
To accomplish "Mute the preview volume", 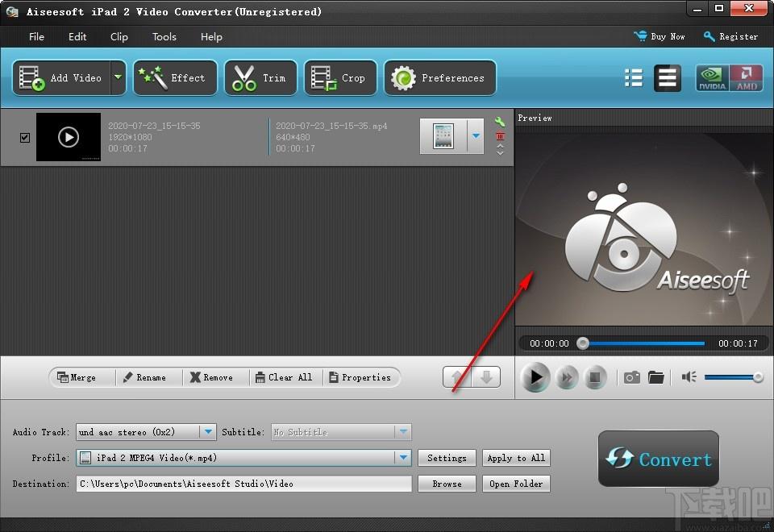I will (689, 377).
